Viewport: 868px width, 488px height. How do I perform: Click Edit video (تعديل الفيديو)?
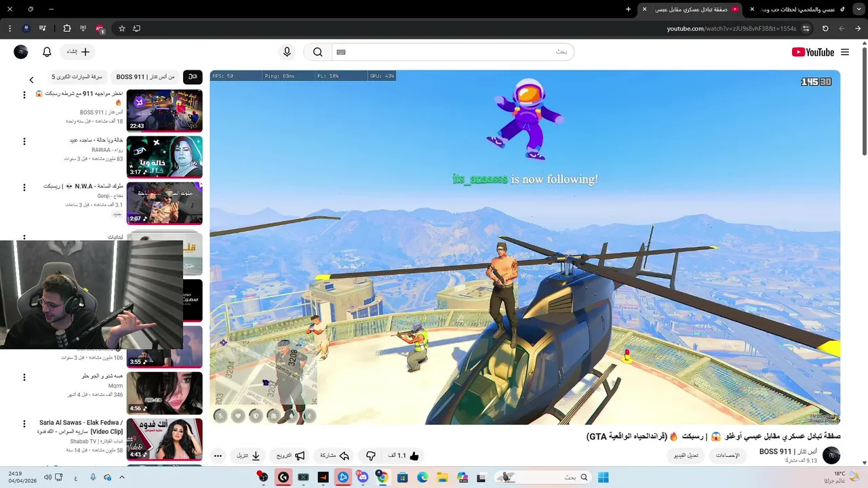tap(686, 455)
